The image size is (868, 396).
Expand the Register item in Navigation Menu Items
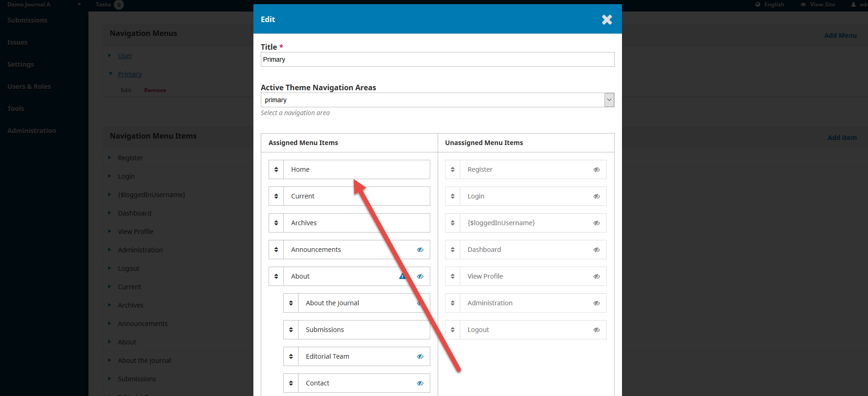point(110,157)
